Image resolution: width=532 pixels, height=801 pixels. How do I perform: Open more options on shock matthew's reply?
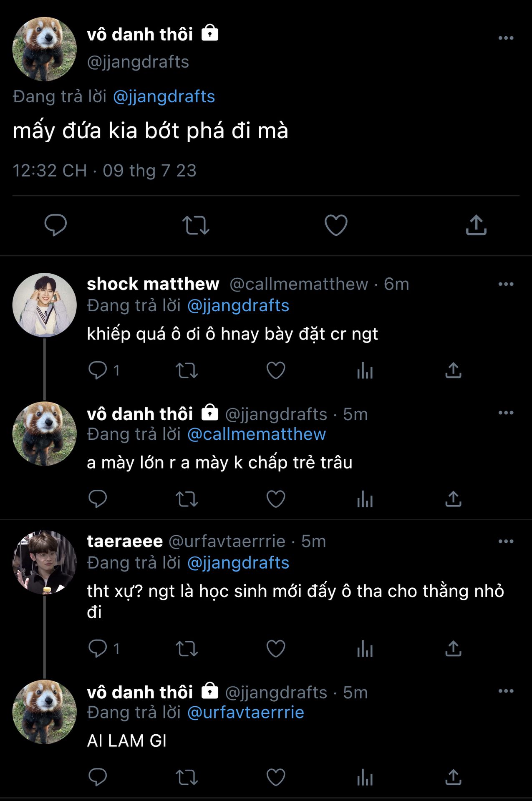pyautogui.click(x=506, y=284)
